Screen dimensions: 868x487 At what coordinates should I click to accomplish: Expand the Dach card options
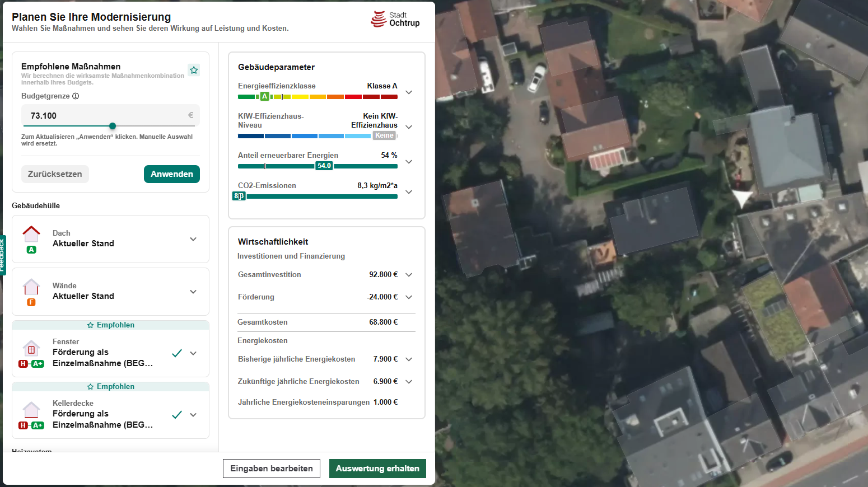[x=193, y=239]
